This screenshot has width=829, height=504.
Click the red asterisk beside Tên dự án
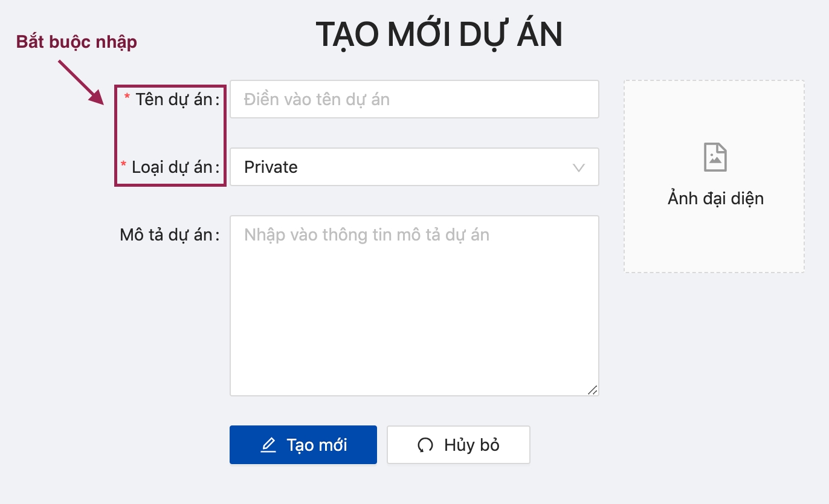pyautogui.click(x=127, y=98)
